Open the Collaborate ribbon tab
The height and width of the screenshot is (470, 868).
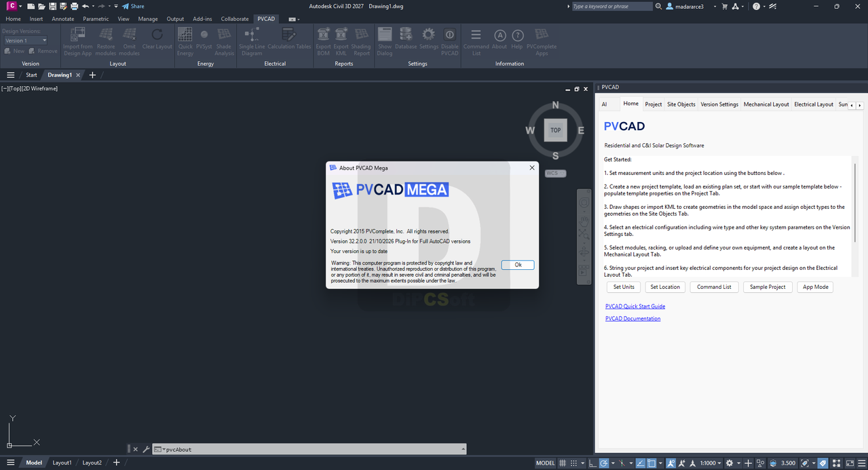point(235,19)
